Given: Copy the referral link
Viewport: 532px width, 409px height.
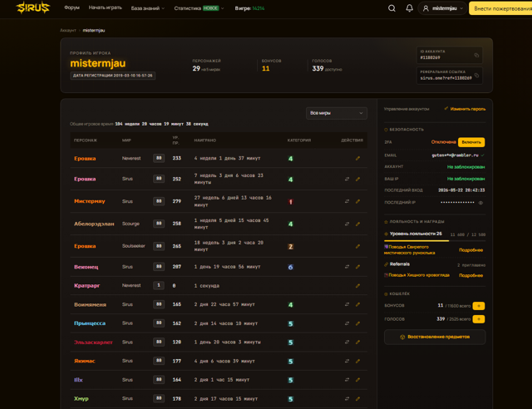Looking at the screenshot, I should coord(476,76).
